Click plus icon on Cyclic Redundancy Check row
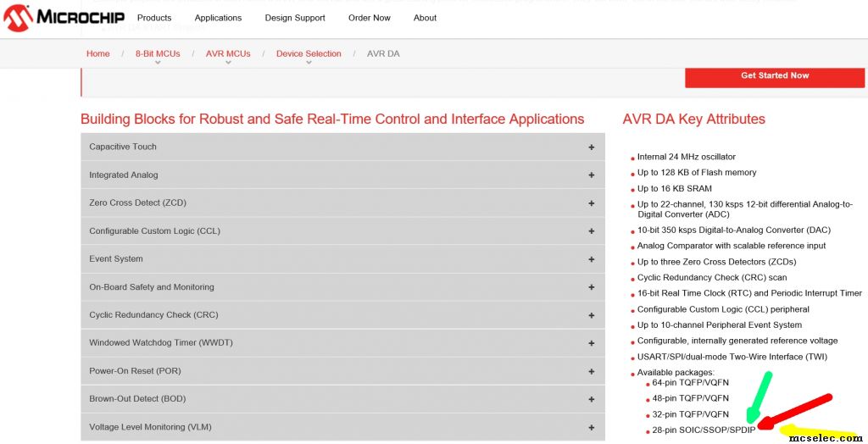868x444 pixels. [x=591, y=315]
